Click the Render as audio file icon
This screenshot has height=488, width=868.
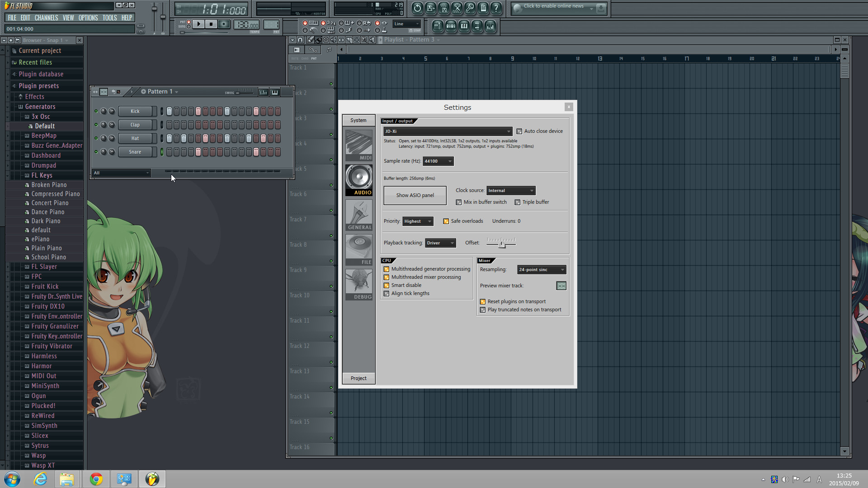pyautogui.click(x=443, y=8)
